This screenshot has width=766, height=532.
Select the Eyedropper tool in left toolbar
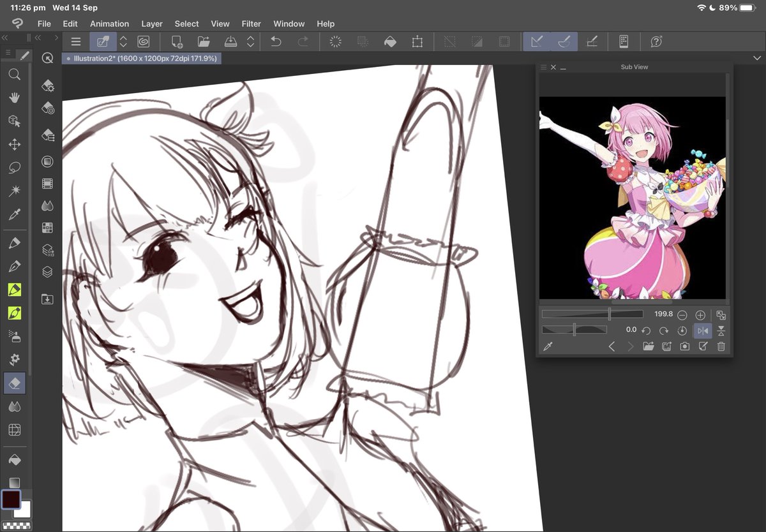pos(14,214)
